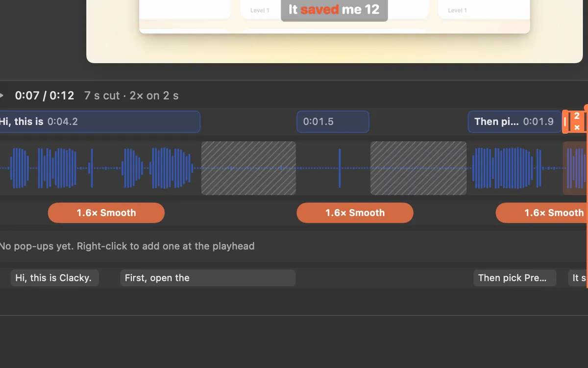Image resolution: width=588 pixels, height=368 pixels.
Task: Select the second hatched cut region
Action: click(418, 168)
